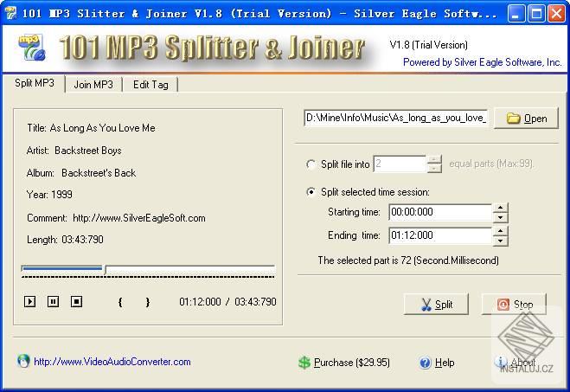This screenshot has width=570, height=392.
Task: Click the green dollar Purchase icon
Action: (x=304, y=363)
